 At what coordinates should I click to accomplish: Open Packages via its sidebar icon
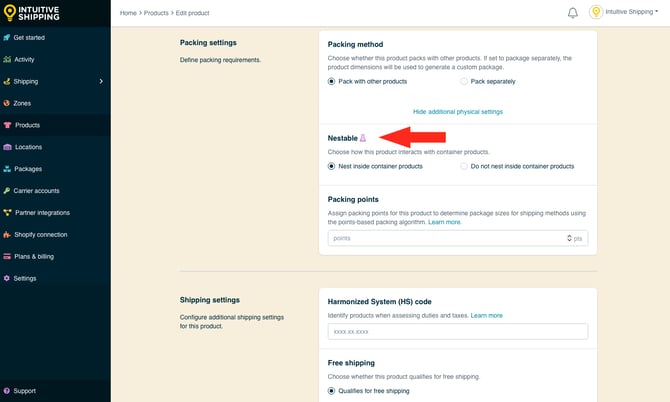(x=7, y=169)
